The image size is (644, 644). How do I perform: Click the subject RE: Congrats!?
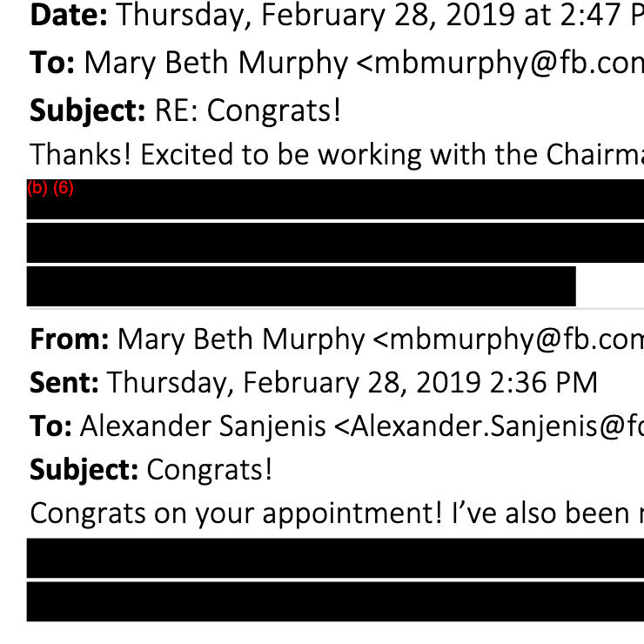248,111
